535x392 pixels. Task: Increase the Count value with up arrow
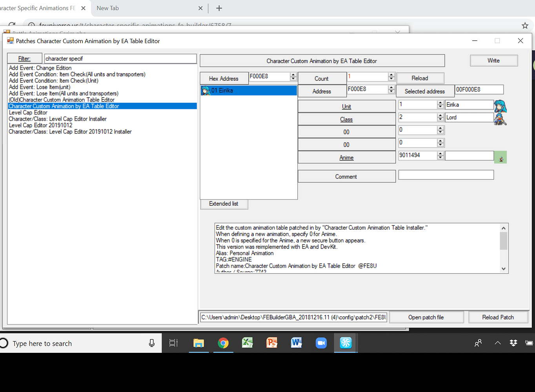point(391,74)
